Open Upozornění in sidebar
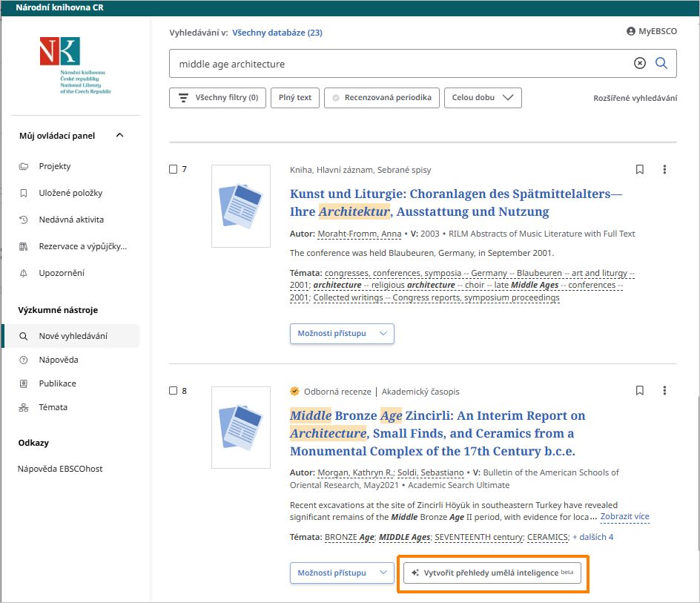Screen dimensions: 700x603 62,273
